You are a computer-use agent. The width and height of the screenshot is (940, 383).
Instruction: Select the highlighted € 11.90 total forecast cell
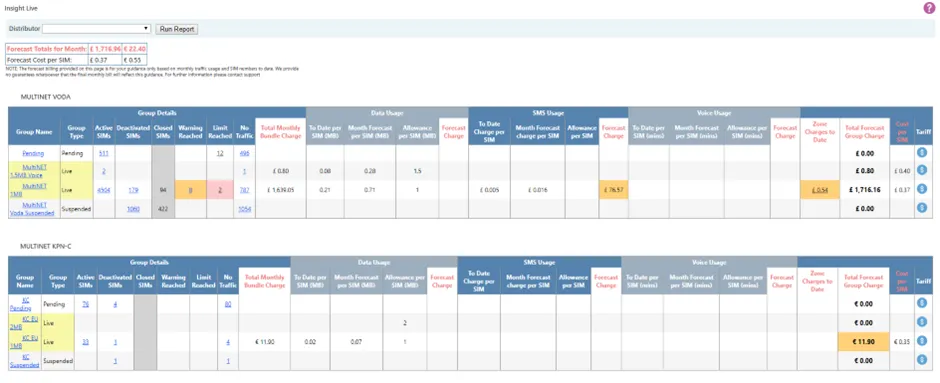tap(863, 342)
